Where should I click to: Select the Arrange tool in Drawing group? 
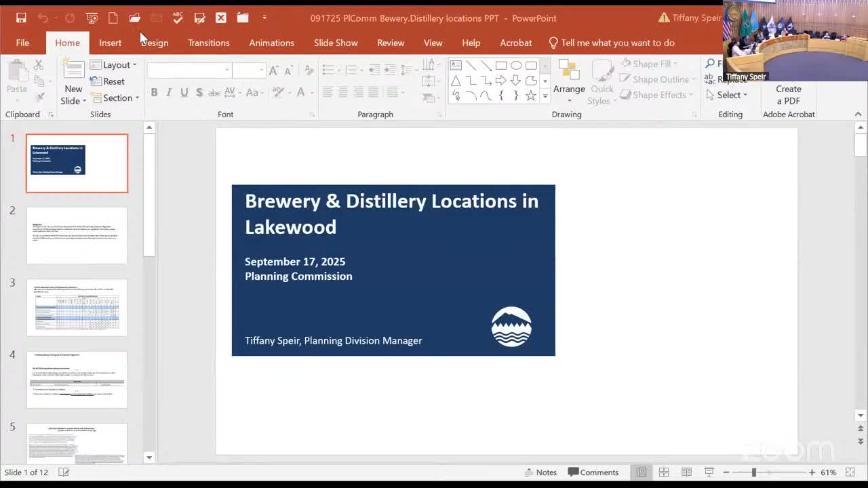(568, 80)
